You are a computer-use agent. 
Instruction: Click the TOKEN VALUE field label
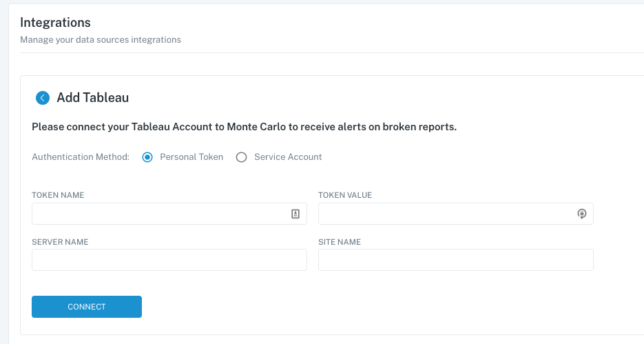coord(344,195)
